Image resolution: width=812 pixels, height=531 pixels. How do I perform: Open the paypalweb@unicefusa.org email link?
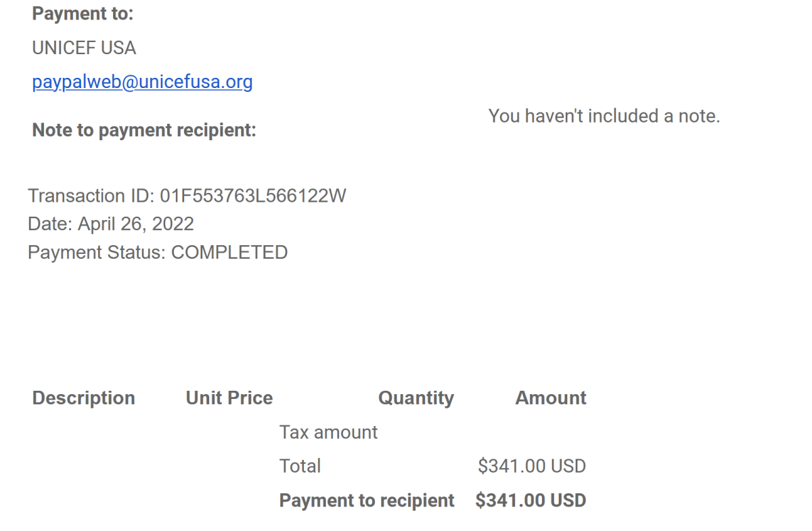(x=142, y=83)
